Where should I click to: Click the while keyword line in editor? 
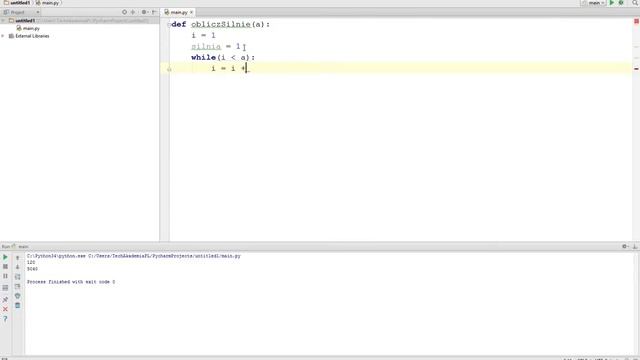point(223,58)
